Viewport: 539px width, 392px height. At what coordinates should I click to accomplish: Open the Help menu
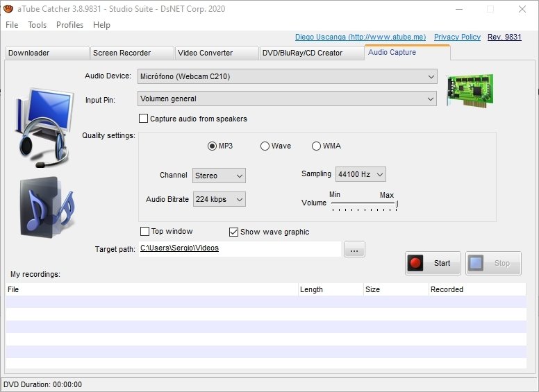click(x=101, y=25)
